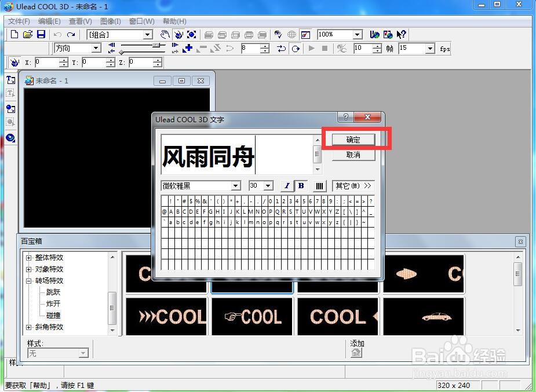
Task: Select the pointing hand COOL thumbnail
Action: coord(252,316)
